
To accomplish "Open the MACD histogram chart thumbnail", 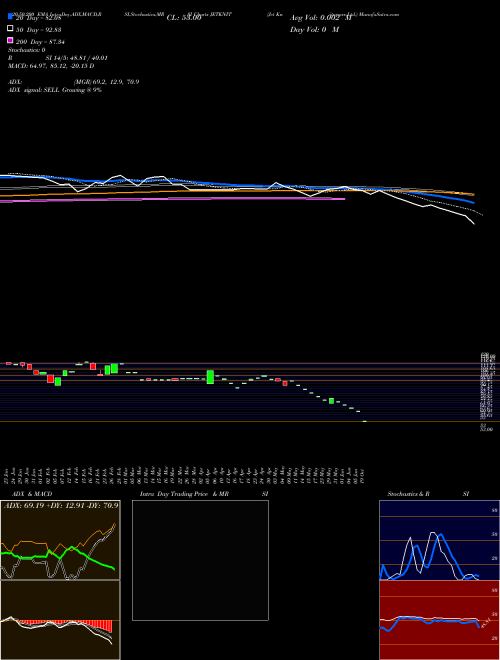I will 60,620.
